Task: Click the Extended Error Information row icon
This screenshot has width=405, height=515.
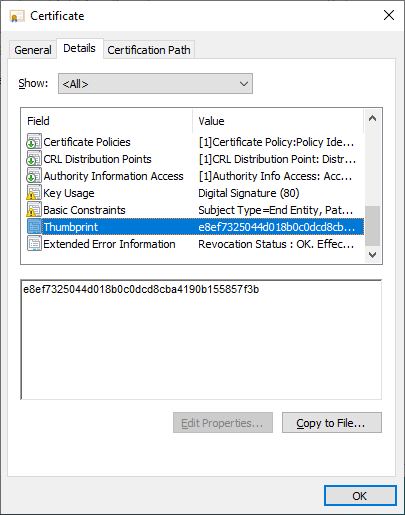Action: (34, 244)
